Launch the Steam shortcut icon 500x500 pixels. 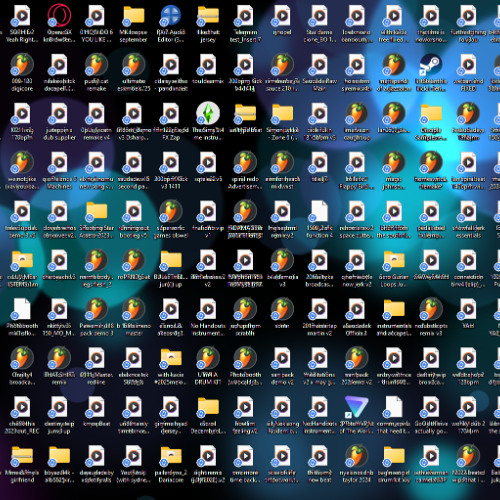[x=431, y=64]
